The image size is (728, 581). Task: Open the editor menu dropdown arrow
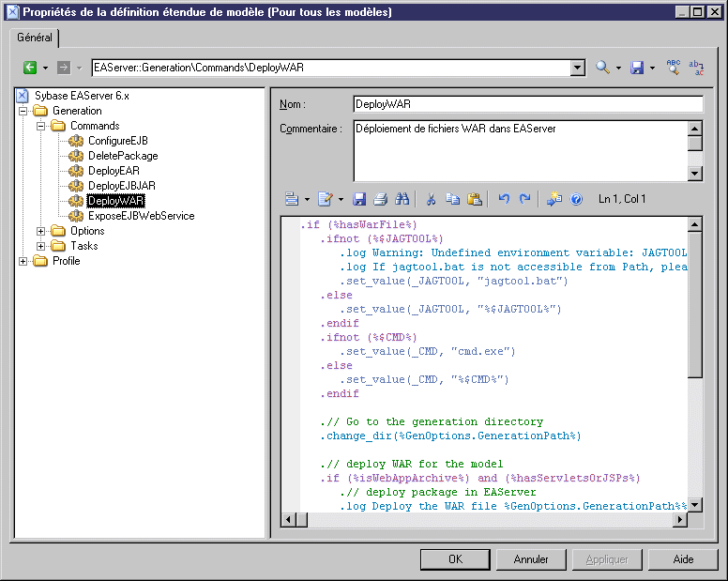[307, 199]
